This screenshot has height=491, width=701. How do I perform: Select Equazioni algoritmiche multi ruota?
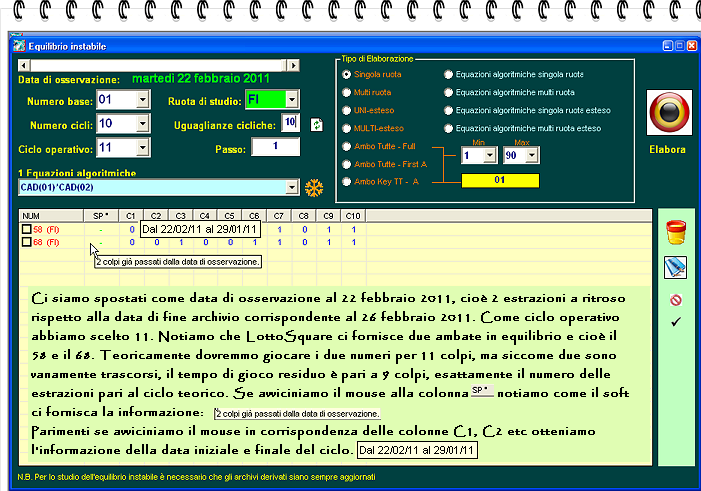(448, 93)
